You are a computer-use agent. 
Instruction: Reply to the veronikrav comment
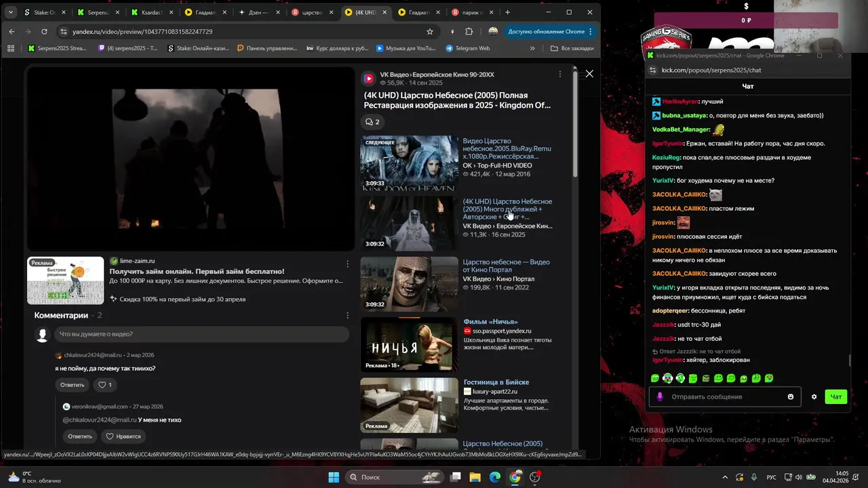[x=79, y=436]
